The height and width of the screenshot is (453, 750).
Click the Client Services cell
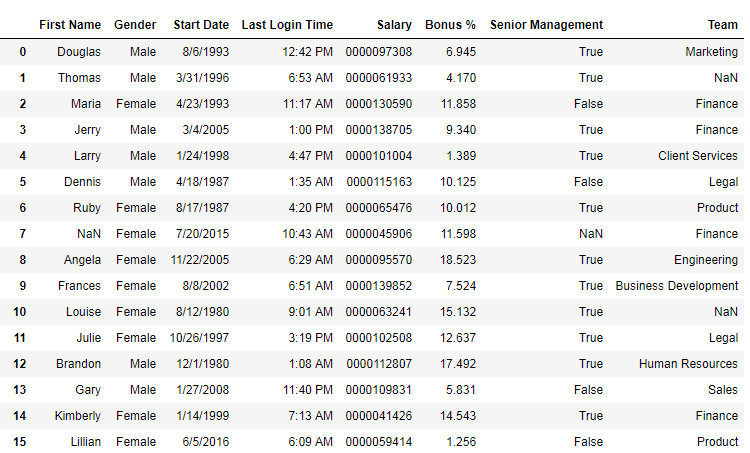click(698, 155)
